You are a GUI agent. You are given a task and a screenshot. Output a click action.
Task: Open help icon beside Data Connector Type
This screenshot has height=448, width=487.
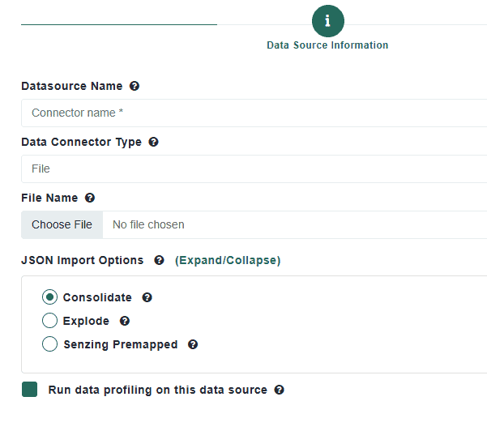point(153,142)
